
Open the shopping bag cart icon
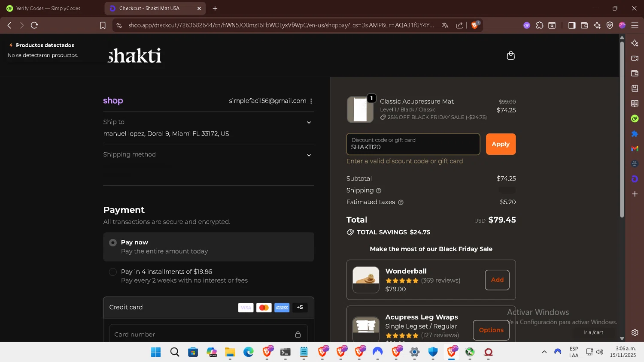510,55
